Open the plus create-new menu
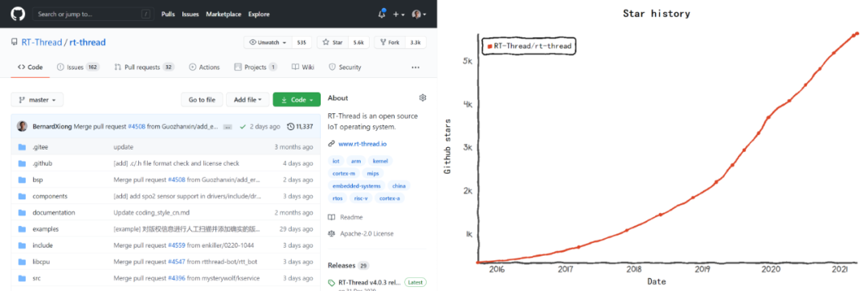Viewport: 868px width, 291px height. pos(399,14)
